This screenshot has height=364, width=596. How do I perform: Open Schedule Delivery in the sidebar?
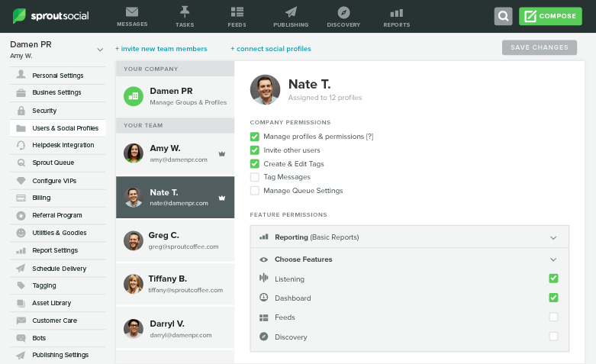click(58, 269)
